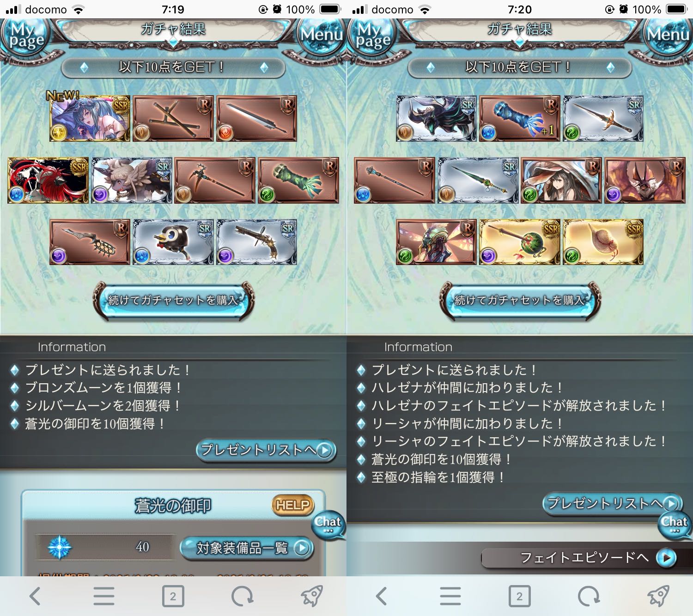
Task: Go to フェイトエピソードへ link
Action: coord(580,558)
